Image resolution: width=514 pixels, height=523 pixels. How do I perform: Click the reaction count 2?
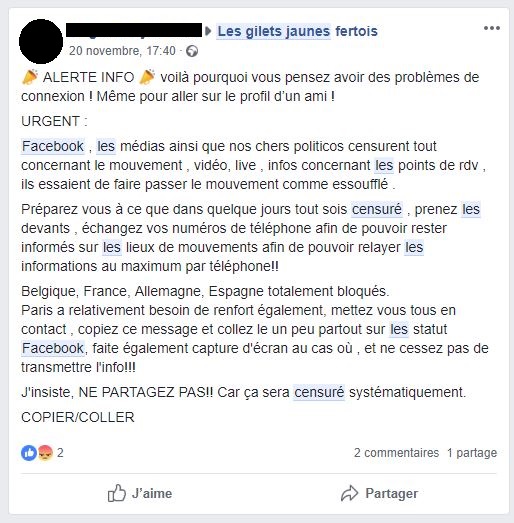click(x=60, y=453)
